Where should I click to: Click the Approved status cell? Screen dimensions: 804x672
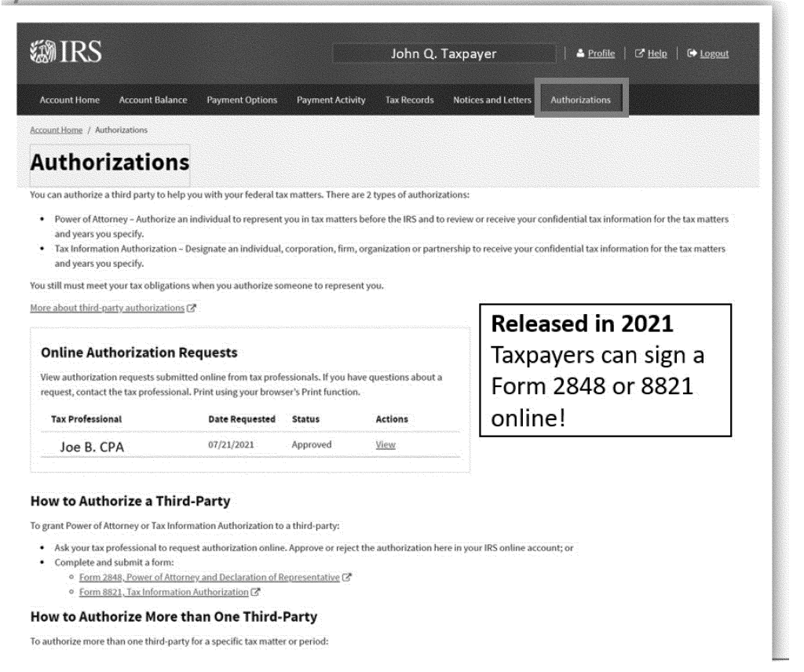tap(312, 445)
